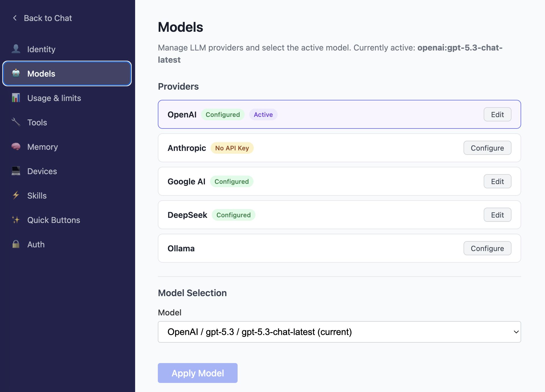
Task: Click the Google AI Configured badge
Action: tap(232, 182)
